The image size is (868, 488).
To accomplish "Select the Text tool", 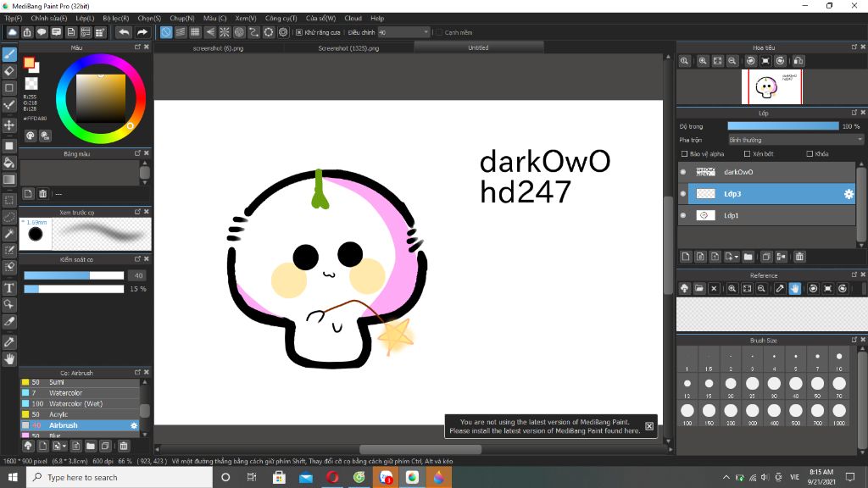I will (x=9, y=288).
